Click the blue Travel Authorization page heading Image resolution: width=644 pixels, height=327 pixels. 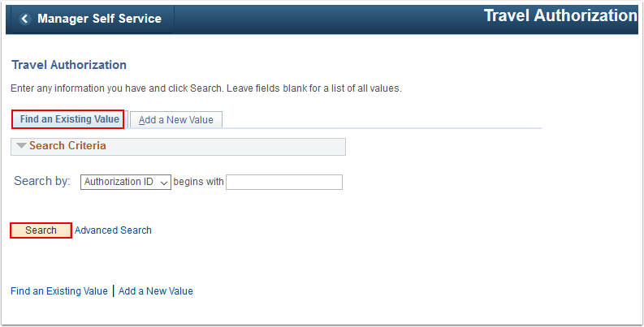69,65
